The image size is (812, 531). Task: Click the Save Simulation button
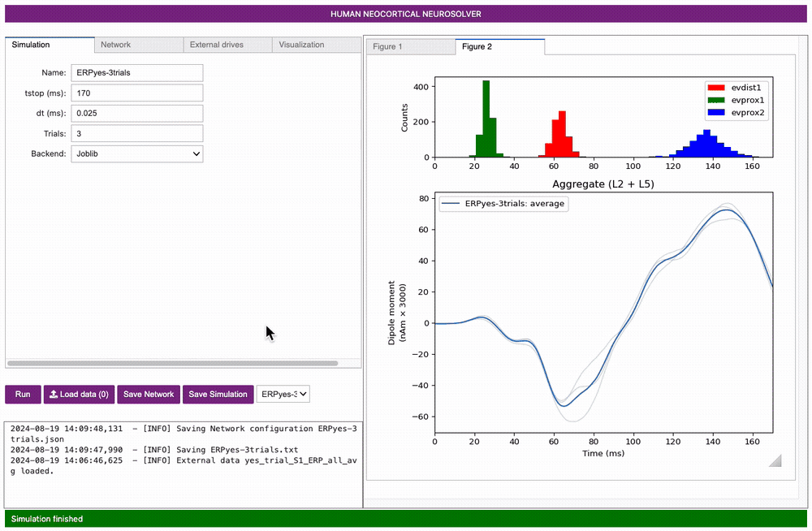pos(218,394)
